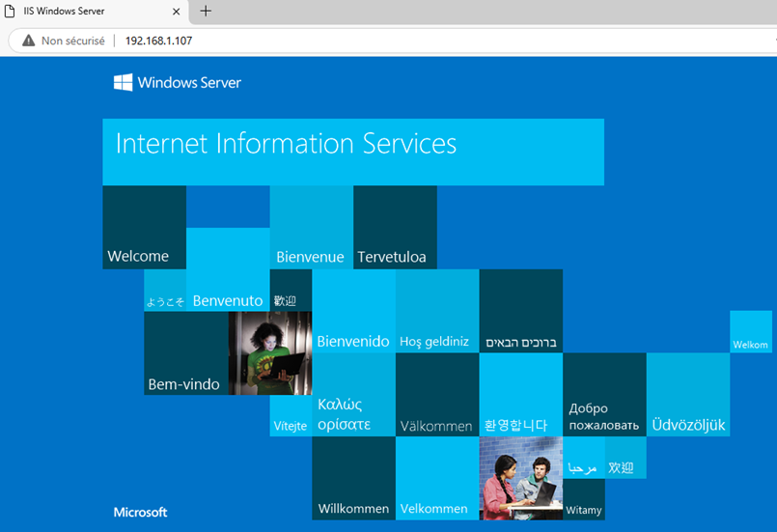Click the Greek Καλώς ορίσατε tile
Image resolution: width=777 pixels, height=532 pixels.
pos(354,395)
